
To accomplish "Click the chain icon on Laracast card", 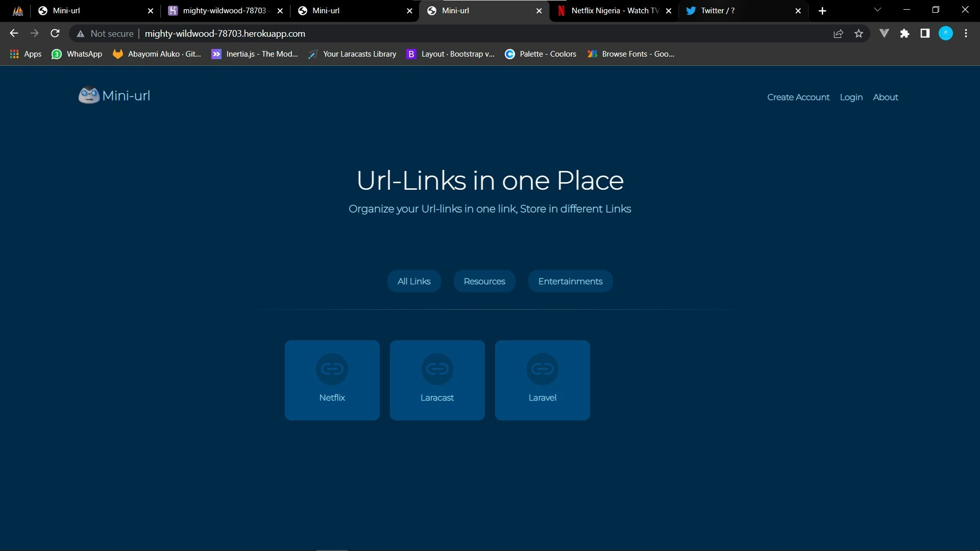I will point(437,369).
